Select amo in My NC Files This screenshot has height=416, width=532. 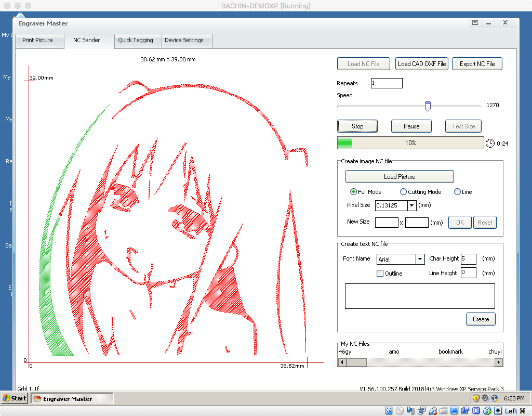(x=394, y=352)
